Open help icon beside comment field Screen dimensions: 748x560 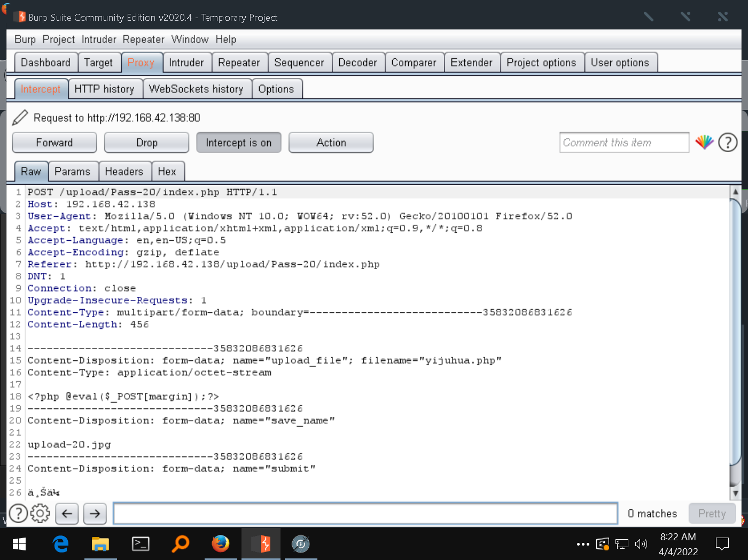coord(728,143)
